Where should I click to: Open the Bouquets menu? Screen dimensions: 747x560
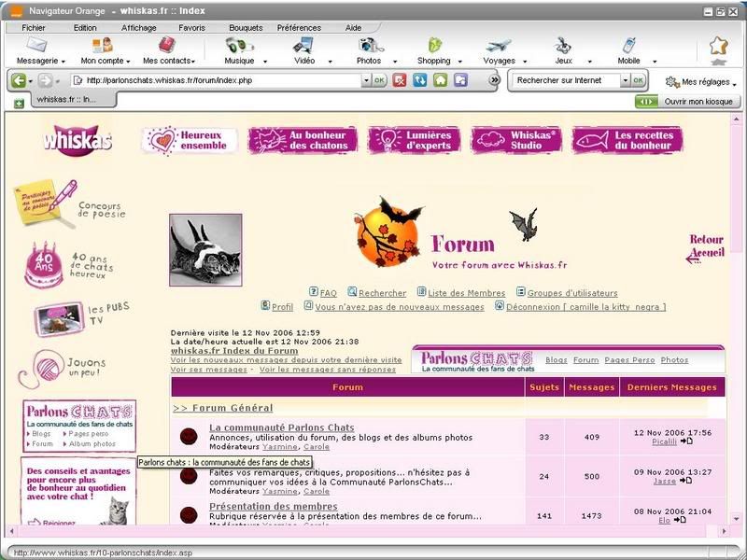point(246,28)
